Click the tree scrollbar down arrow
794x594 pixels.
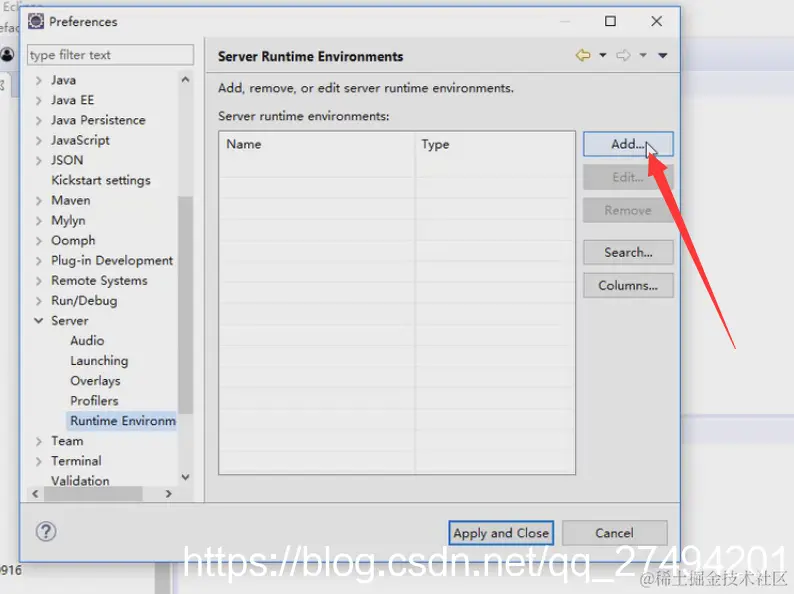click(x=185, y=477)
